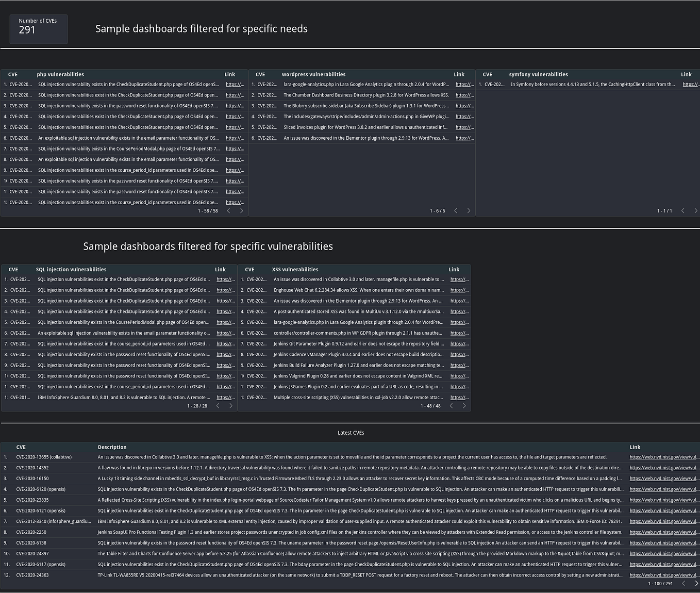Click previous-page arrow in SQL injection vulnerabilities table

[218, 406]
